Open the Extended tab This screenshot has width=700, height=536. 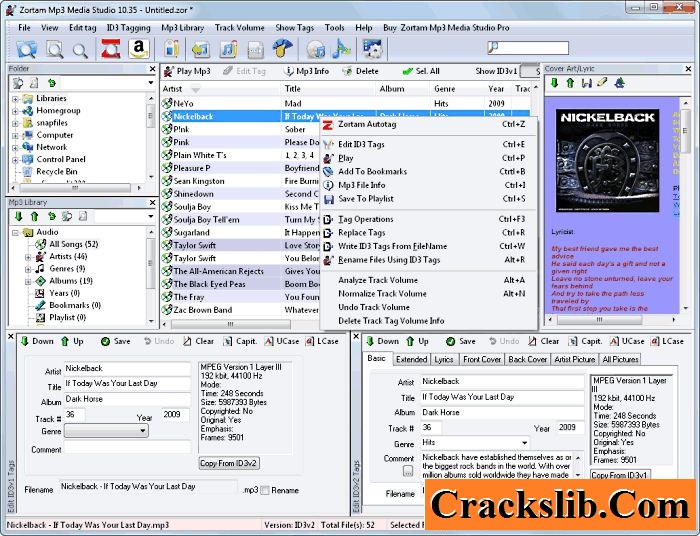click(x=411, y=360)
